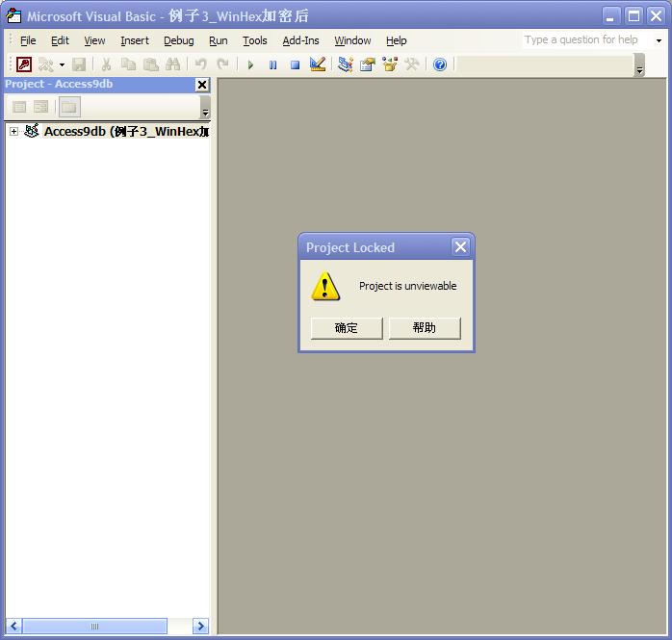Click the Run Sub play icon

pos(250,64)
